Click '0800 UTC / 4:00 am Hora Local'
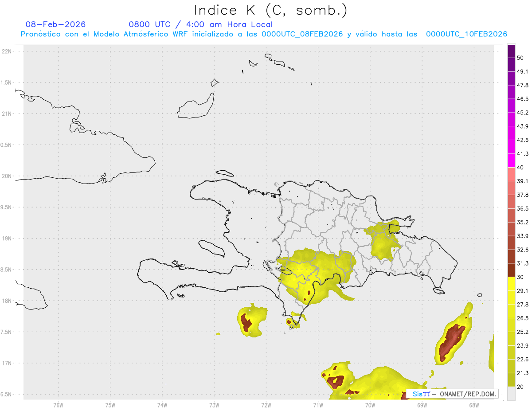Screen dimensions: 532x411 pyautogui.click(x=201, y=24)
